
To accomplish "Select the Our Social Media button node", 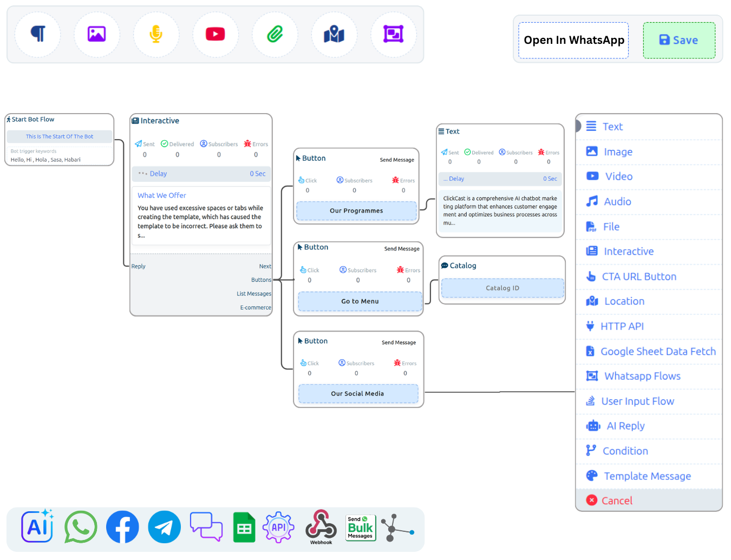I will pos(358,394).
